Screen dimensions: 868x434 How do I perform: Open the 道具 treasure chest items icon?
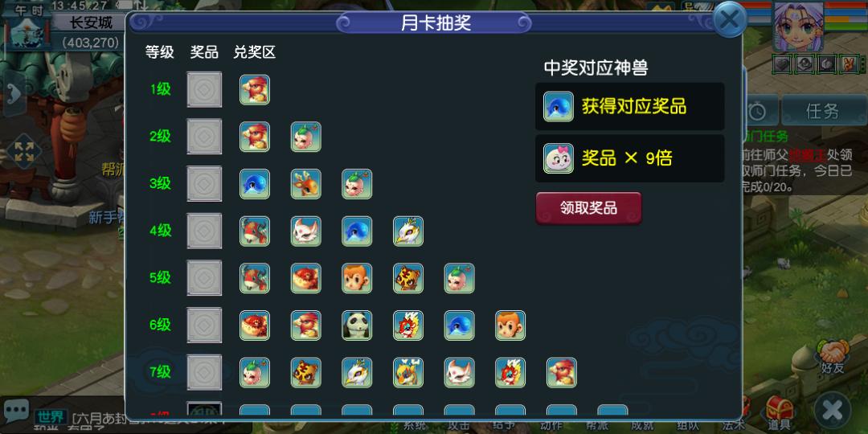[779, 413]
